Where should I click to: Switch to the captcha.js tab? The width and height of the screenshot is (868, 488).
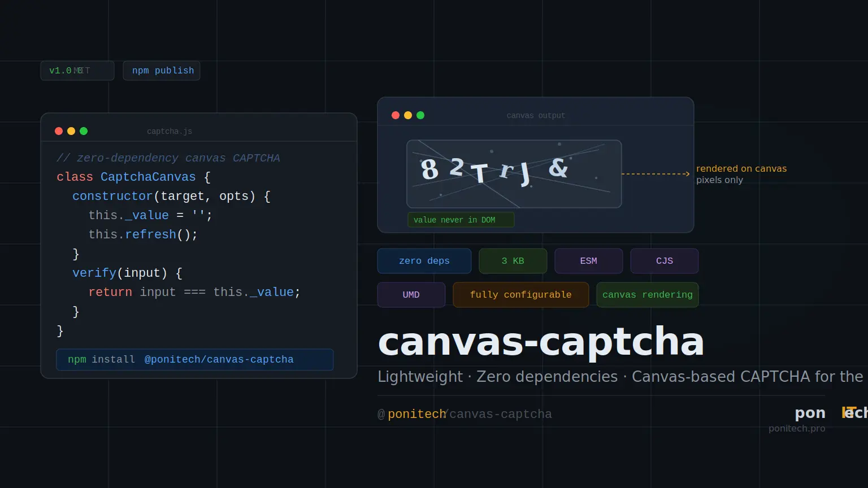[169, 131]
